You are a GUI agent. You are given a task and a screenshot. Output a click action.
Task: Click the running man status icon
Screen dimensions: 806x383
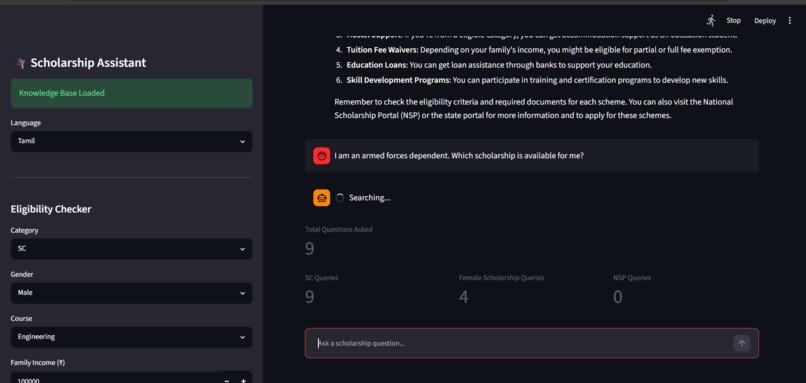tap(711, 21)
